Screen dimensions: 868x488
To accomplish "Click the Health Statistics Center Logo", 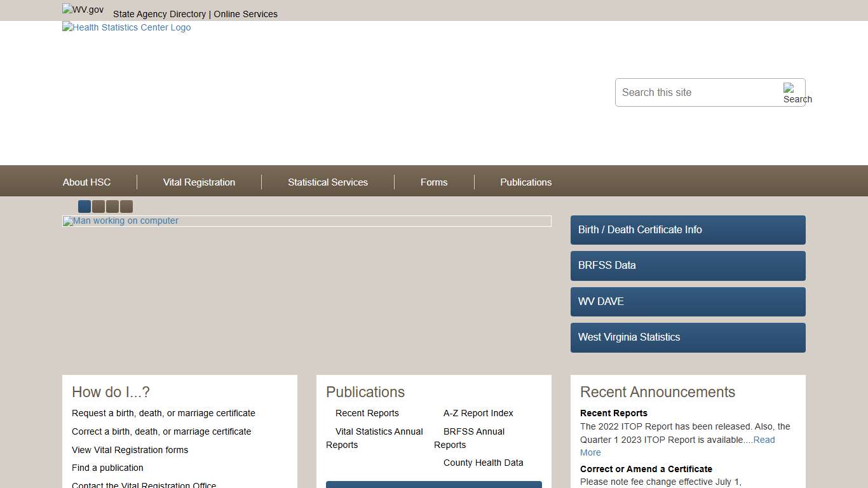I will [126, 27].
